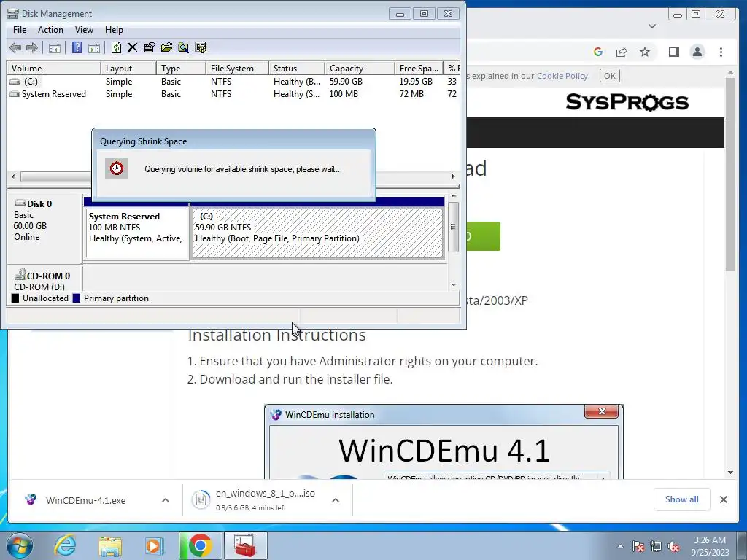Open Windows Media Player from taskbar
The height and width of the screenshot is (560, 747).
153,545
